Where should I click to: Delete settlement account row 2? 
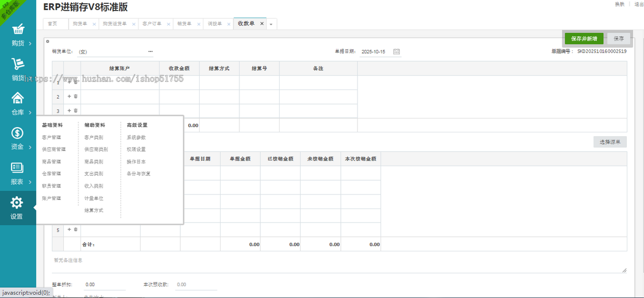76,96
